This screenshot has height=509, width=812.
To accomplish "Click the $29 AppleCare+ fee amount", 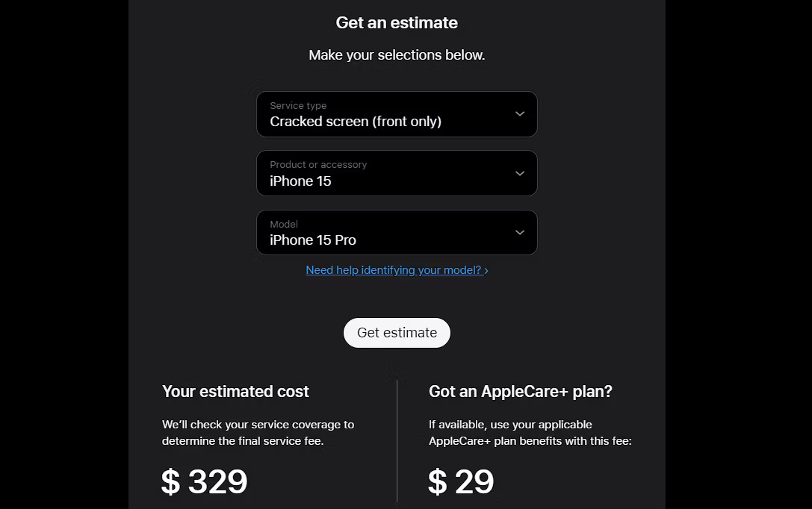I will click(460, 481).
